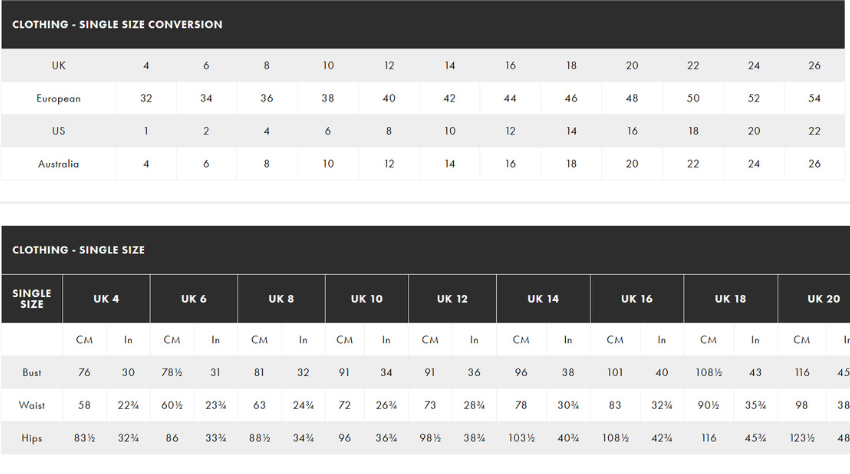This screenshot has height=474, width=850.
Task: Click the 83½ hips measurement cell
Action: [x=84, y=438]
